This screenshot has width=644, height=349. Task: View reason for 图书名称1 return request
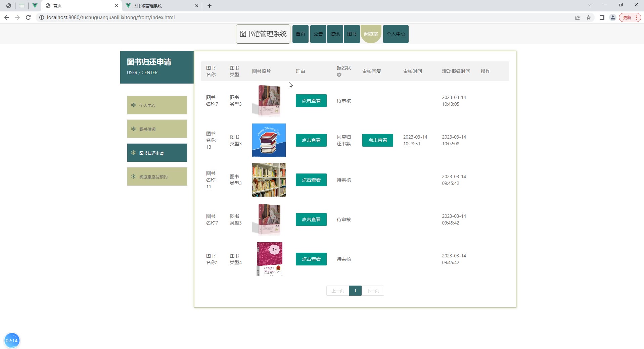point(311,259)
